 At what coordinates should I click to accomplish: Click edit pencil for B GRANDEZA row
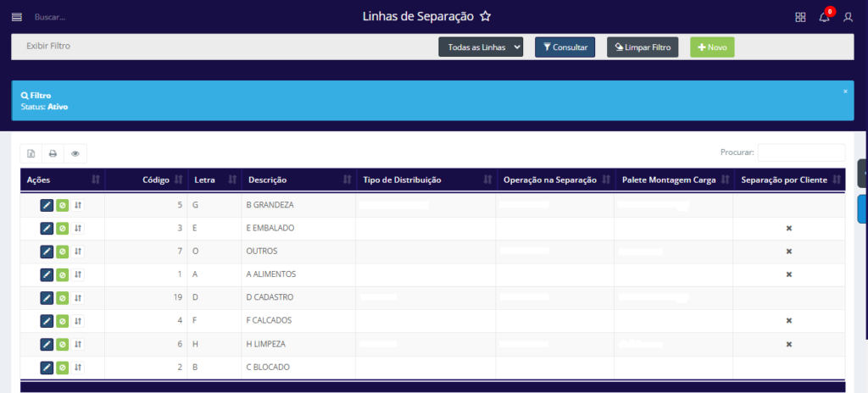click(x=47, y=205)
